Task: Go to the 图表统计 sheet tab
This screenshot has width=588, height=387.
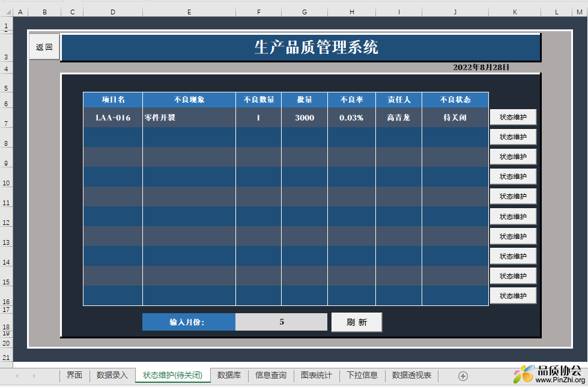Action: point(316,375)
